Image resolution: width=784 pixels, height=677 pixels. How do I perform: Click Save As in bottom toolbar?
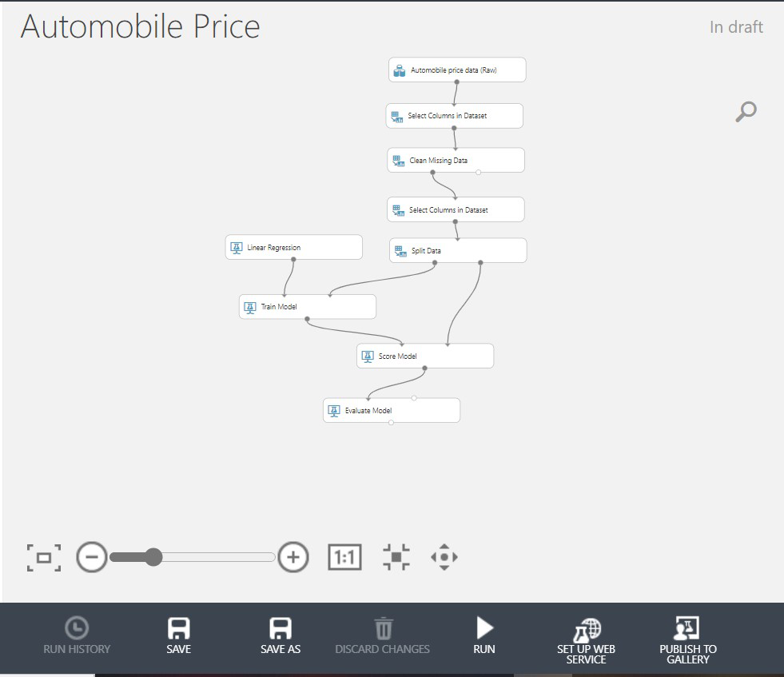(x=281, y=636)
